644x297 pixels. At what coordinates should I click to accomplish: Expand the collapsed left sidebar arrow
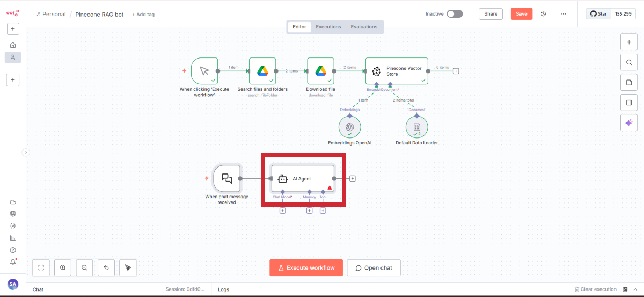25,153
